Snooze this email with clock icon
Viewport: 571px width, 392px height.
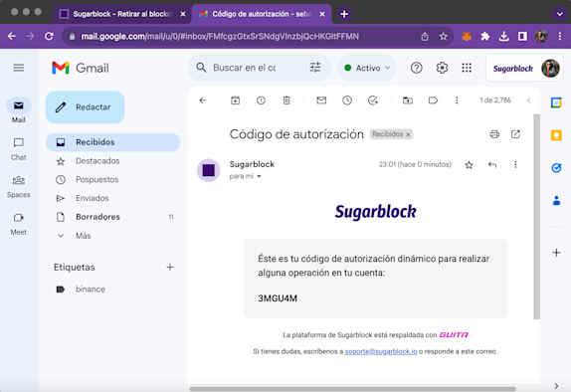pyautogui.click(x=347, y=100)
